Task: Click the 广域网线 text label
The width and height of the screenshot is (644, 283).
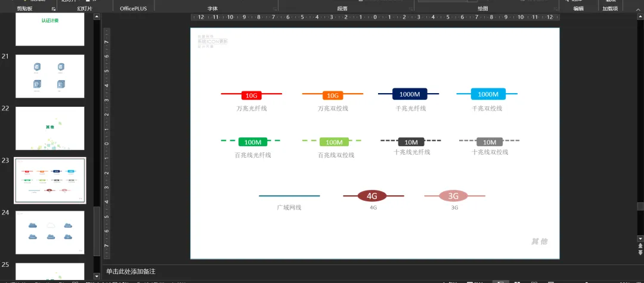Action: pyautogui.click(x=289, y=208)
